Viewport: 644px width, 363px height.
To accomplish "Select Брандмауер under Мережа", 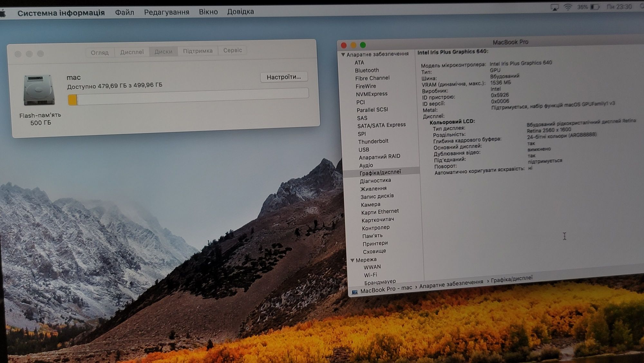I will click(380, 282).
